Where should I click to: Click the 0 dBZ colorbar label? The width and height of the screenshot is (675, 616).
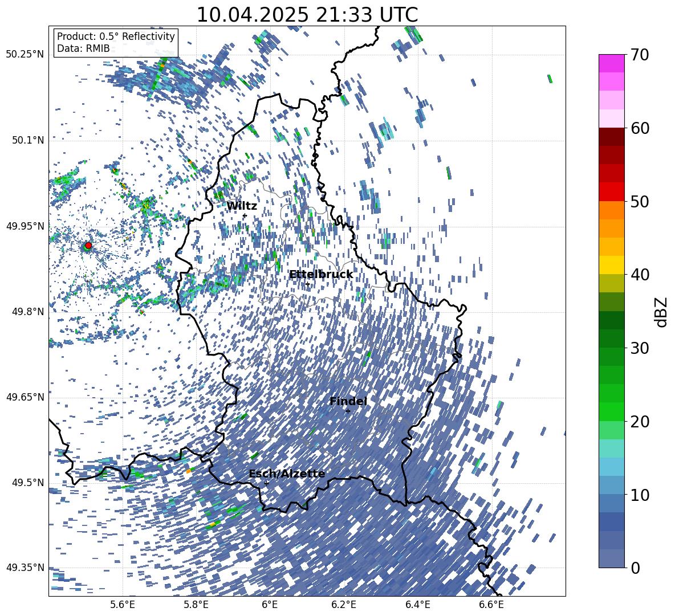[635, 568]
